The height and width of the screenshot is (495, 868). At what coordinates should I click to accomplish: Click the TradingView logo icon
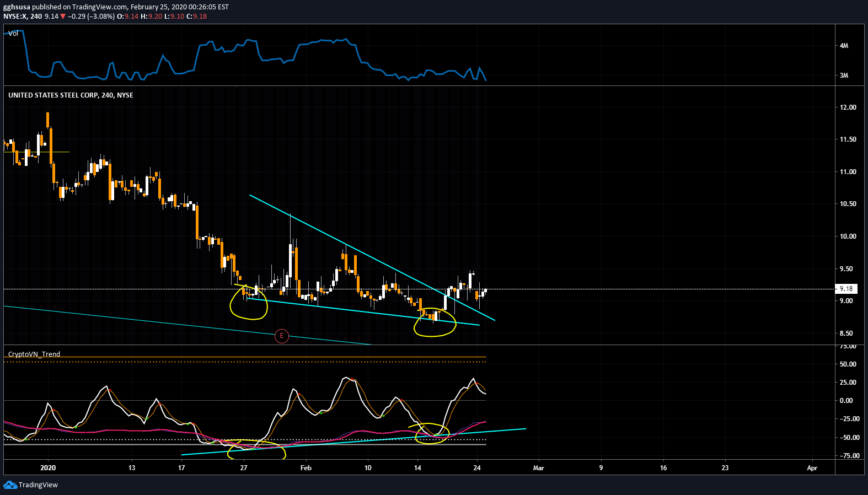tap(10, 485)
